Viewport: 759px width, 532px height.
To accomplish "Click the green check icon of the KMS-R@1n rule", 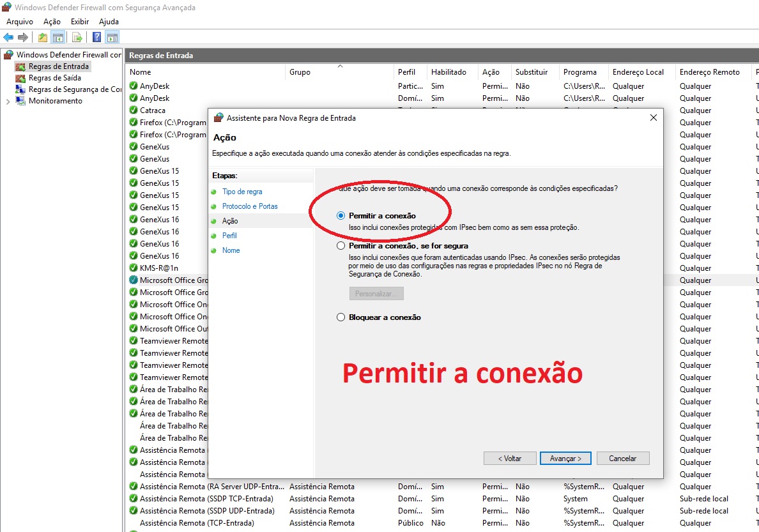I will tap(134, 268).
